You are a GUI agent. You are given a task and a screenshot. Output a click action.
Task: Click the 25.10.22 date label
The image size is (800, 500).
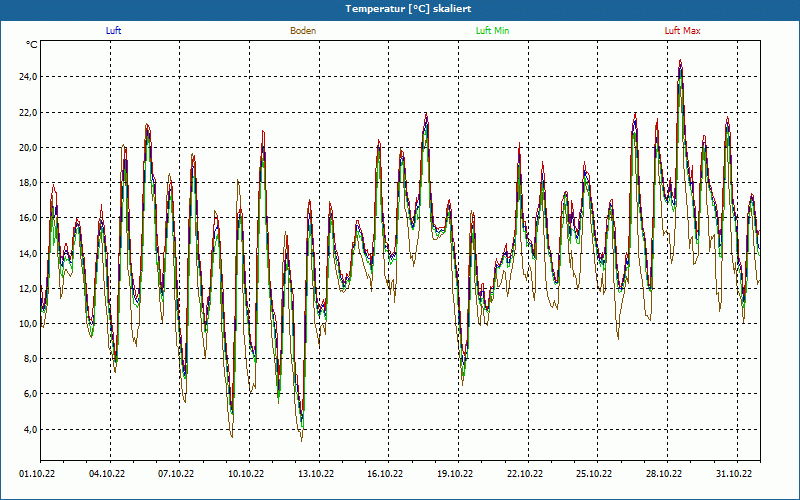[594, 474]
